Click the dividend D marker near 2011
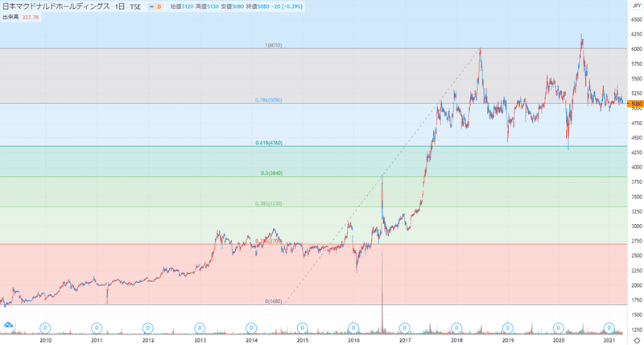 click(x=97, y=328)
